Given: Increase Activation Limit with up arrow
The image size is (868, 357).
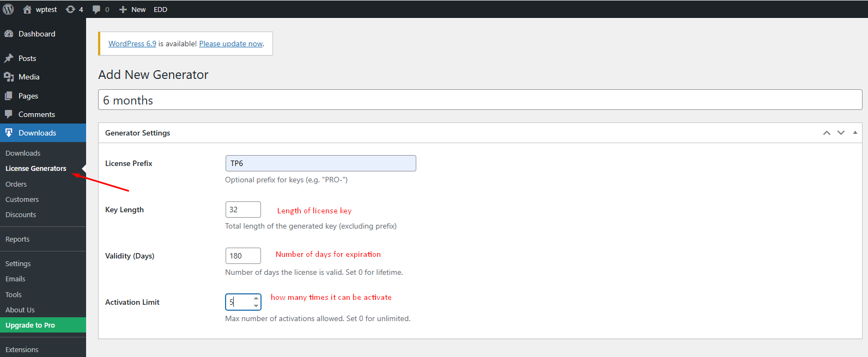Looking at the screenshot, I should point(256,298).
